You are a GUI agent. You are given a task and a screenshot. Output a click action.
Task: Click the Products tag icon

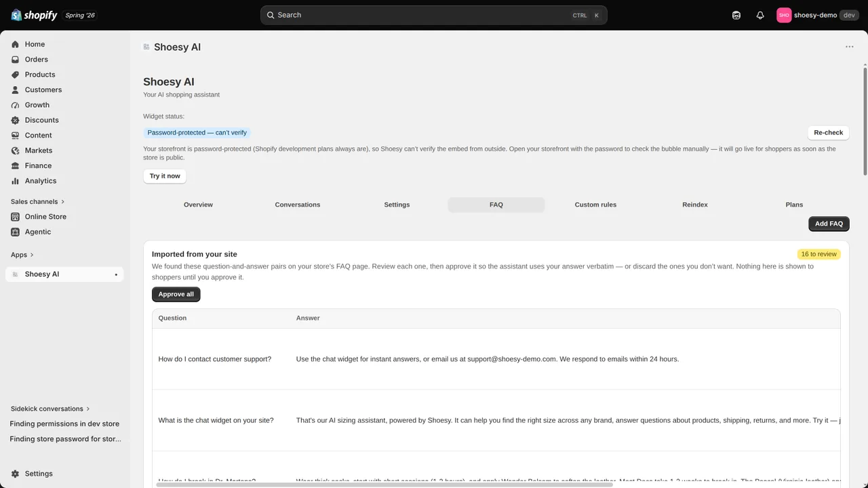[x=15, y=75]
